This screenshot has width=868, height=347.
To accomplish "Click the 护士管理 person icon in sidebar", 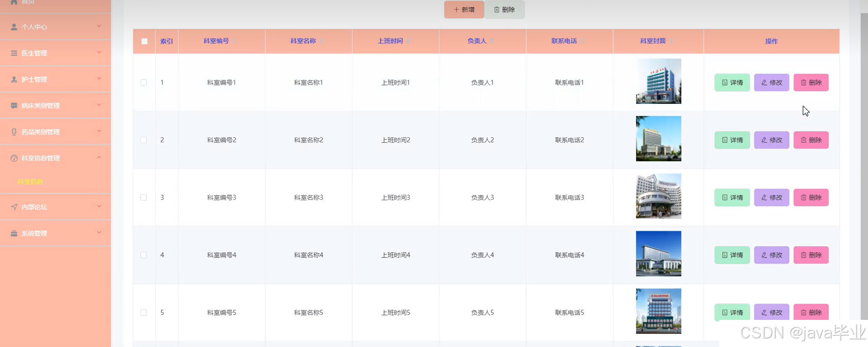I will [14, 80].
